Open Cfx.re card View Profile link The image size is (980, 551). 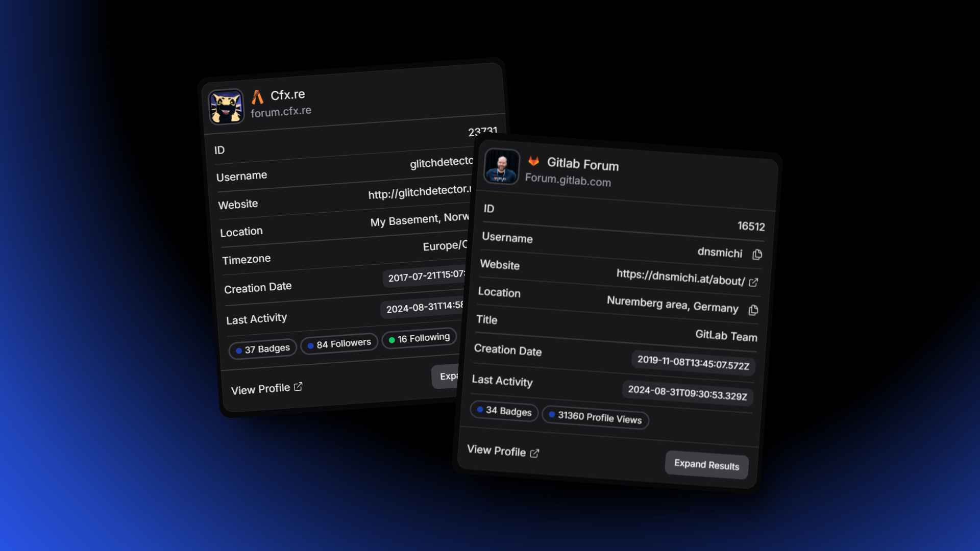(x=267, y=389)
